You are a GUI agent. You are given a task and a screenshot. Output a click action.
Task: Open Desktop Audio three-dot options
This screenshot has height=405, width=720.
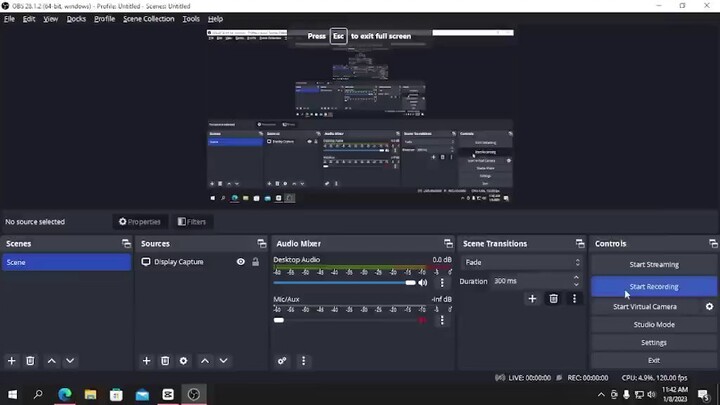pos(442,282)
